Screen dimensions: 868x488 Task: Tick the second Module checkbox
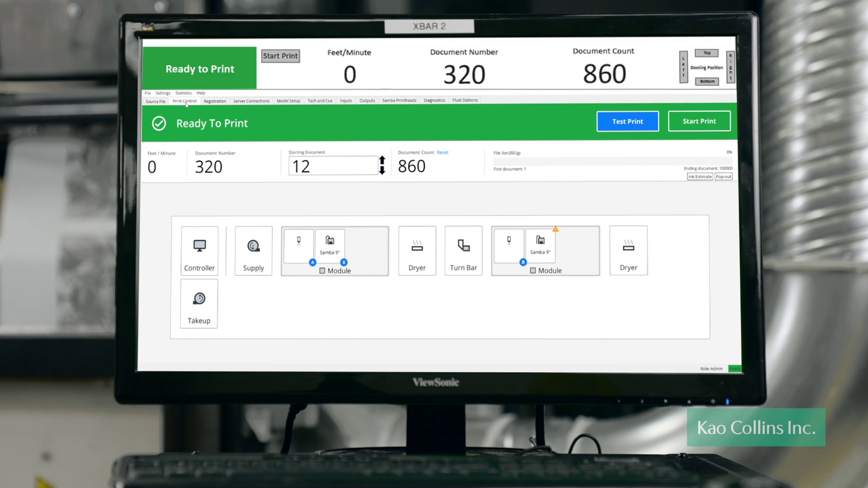(x=533, y=270)
